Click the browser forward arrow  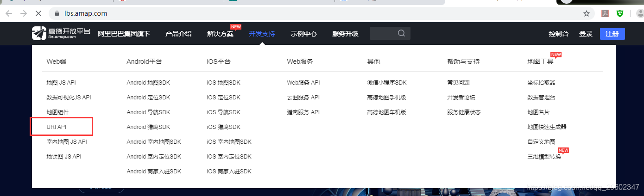(x=24, y=13)
